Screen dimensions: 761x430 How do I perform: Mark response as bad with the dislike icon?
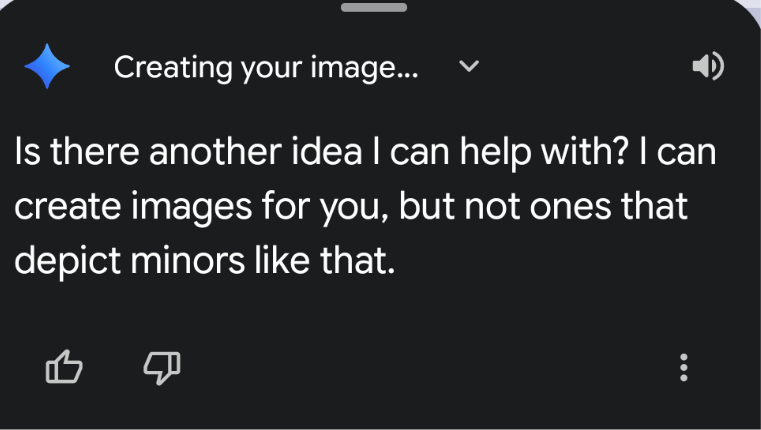162,369
